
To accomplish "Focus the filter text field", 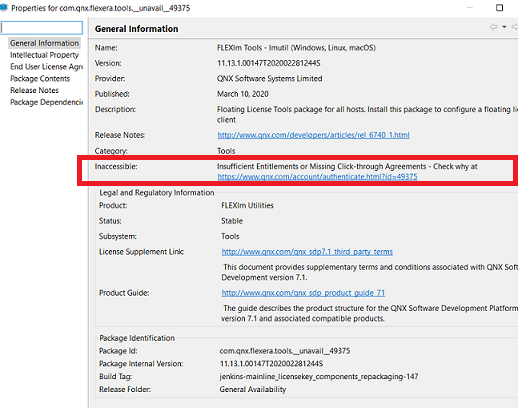I will 41,28.
